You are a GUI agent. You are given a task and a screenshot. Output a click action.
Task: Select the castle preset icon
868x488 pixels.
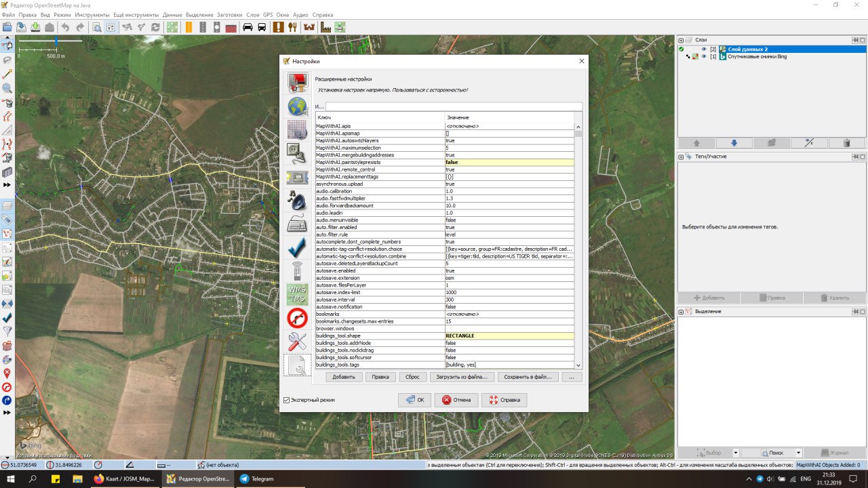[x=310, y=27]
